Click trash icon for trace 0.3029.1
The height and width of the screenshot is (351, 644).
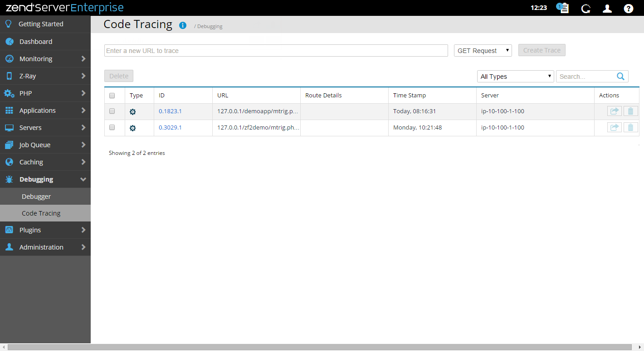[630, 128]
